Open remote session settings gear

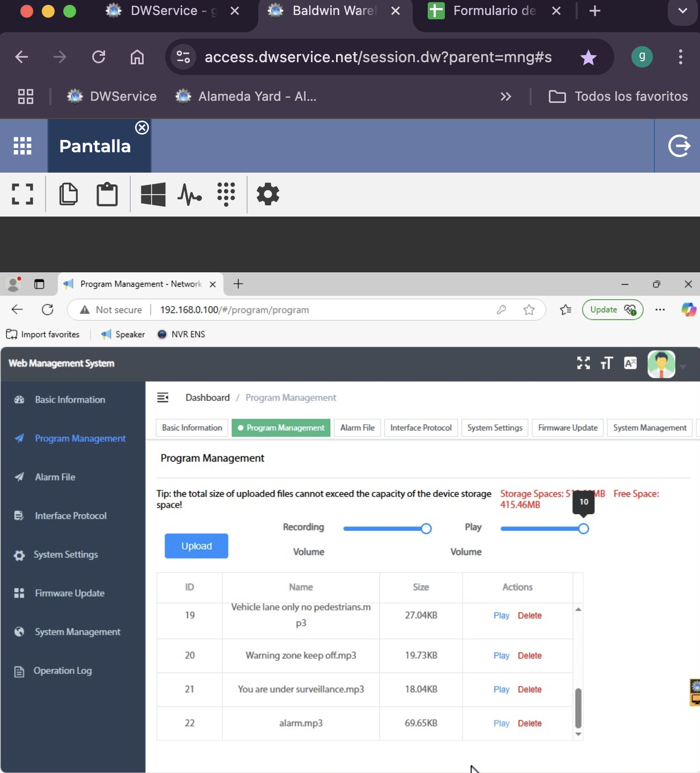coord(268,194)
